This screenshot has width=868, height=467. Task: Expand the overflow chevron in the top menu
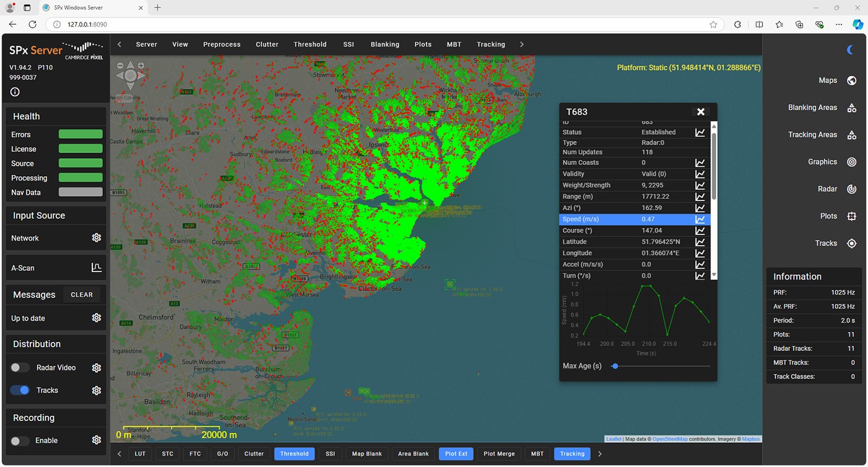coord(521,44)
